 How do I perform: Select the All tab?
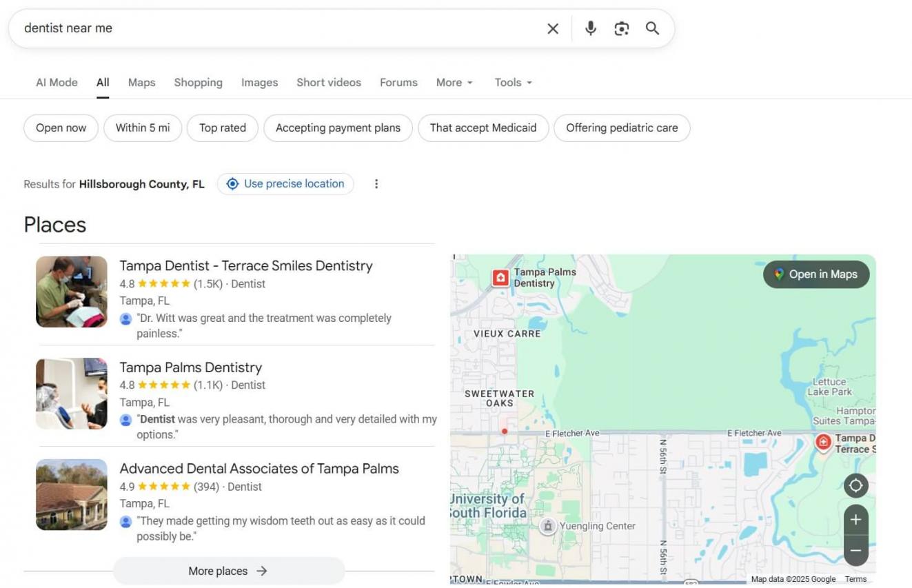pyautogui.click(x=103, y=82)
